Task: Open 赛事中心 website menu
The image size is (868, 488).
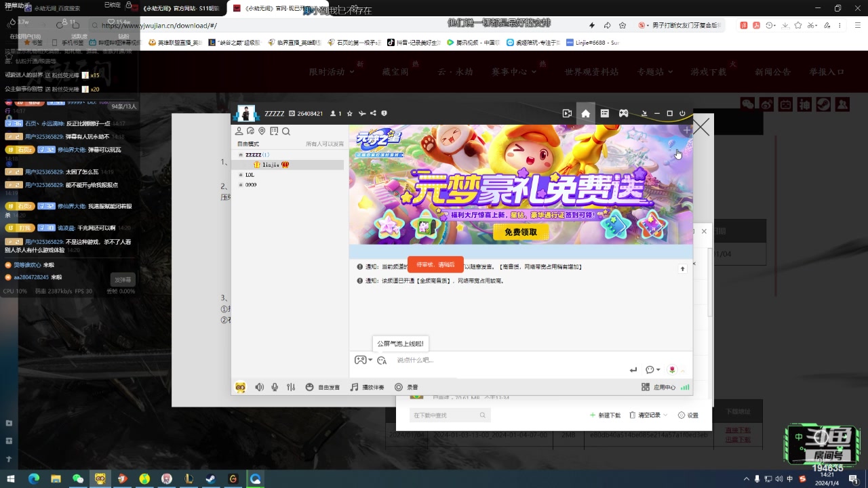Action: point(514,72)
